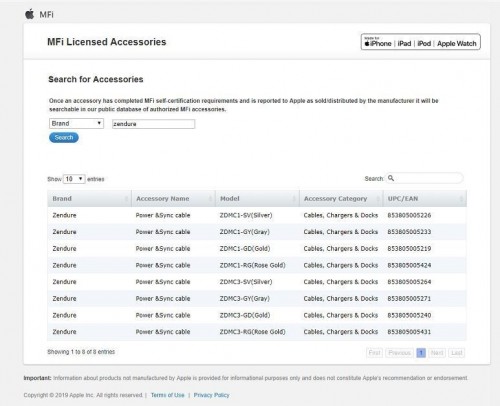Click Power &Sync cable in ZDMC1-GY row

point(163,232)
